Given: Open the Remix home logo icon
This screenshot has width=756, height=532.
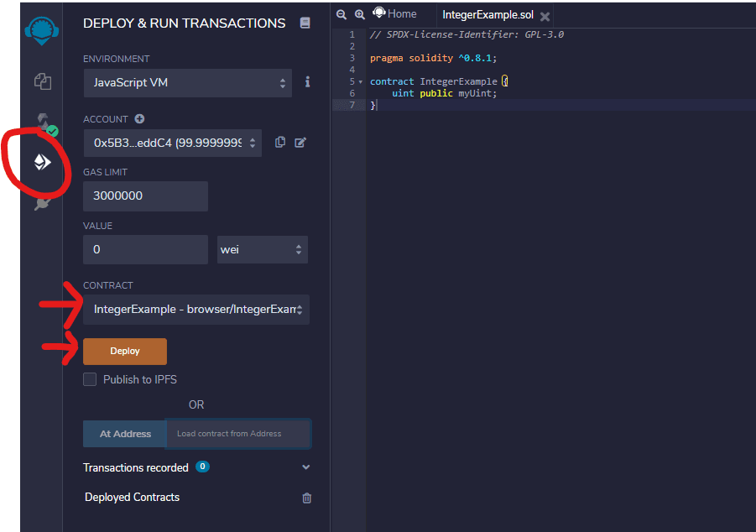Looking at the screenshot, I should (x=41, y=30).
